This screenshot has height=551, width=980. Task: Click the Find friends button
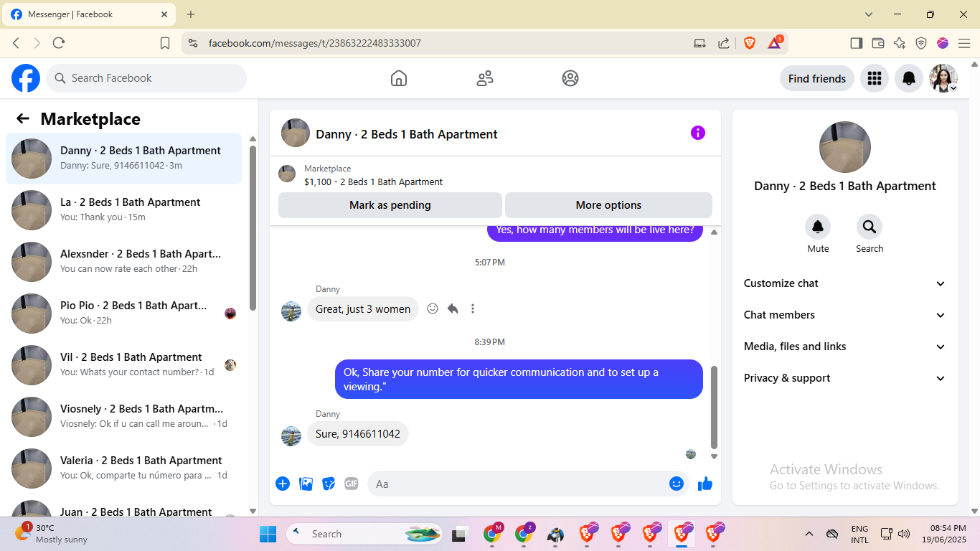817,78
